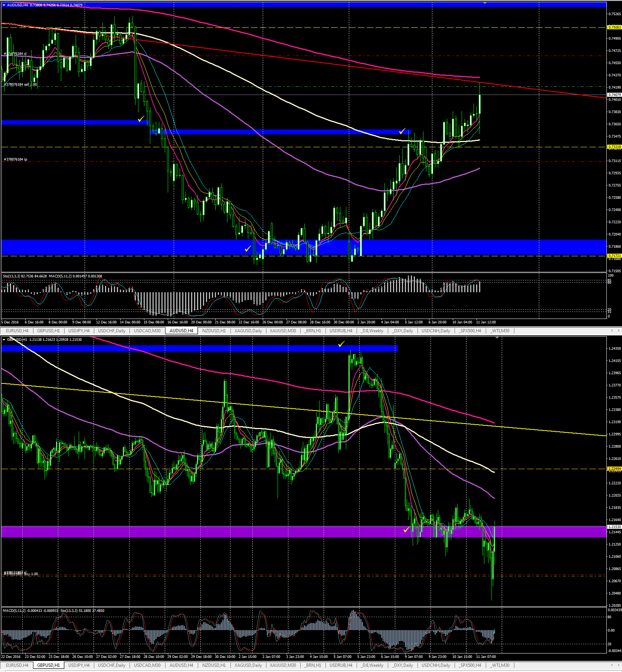622x672 pixels.
Task: Click yellow checkmark on AUDUSD bottom blue zone
Action: [x=248, y=248]
